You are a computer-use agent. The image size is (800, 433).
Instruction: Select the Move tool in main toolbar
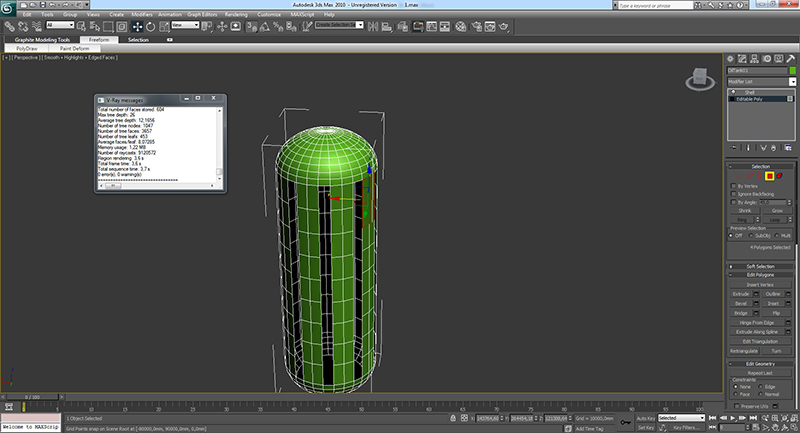[x=137, y=27]
